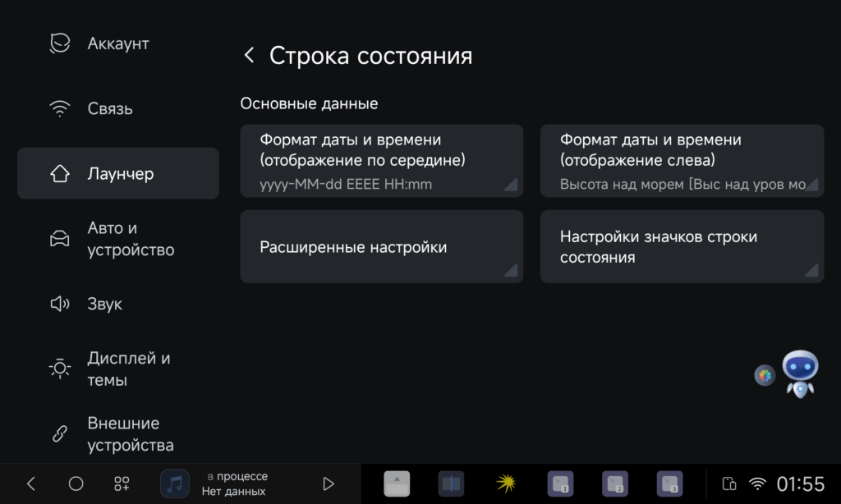841x504 pixels.
Task: Tap the Основные данные heading
Action: point(309,103)
